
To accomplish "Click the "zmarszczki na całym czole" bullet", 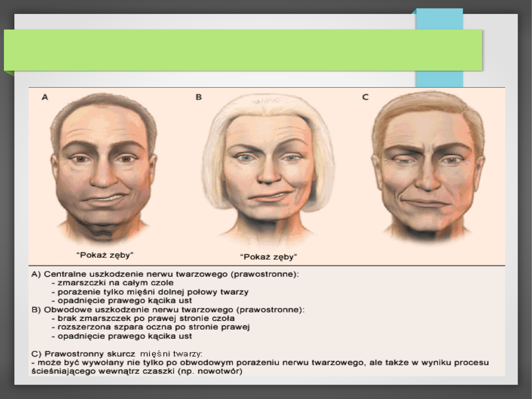I will coord(113,283).
